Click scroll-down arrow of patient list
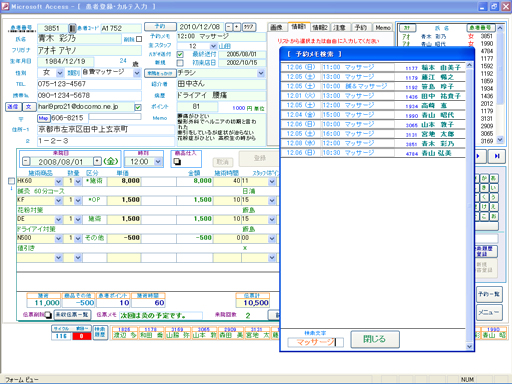The image size is (512, 384). [x=500, y=140]
